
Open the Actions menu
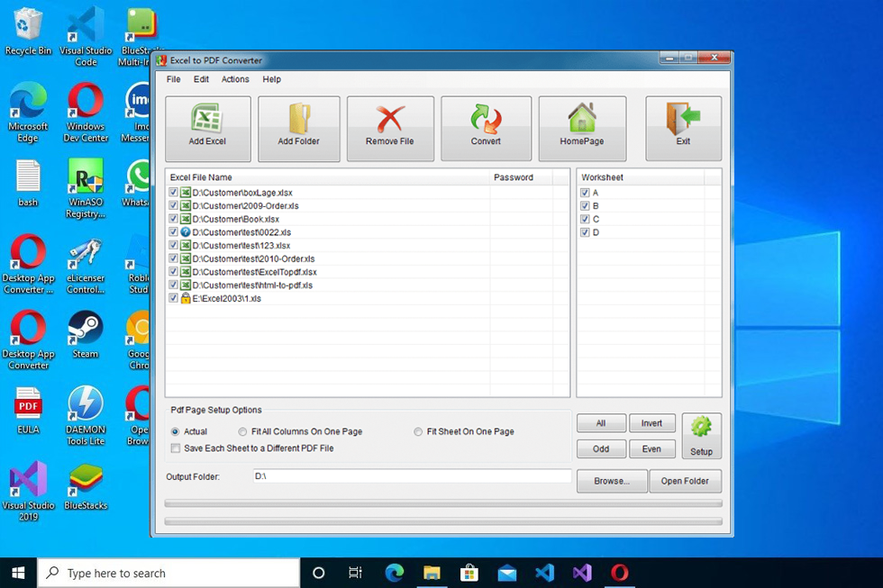(x=234, y=79)
